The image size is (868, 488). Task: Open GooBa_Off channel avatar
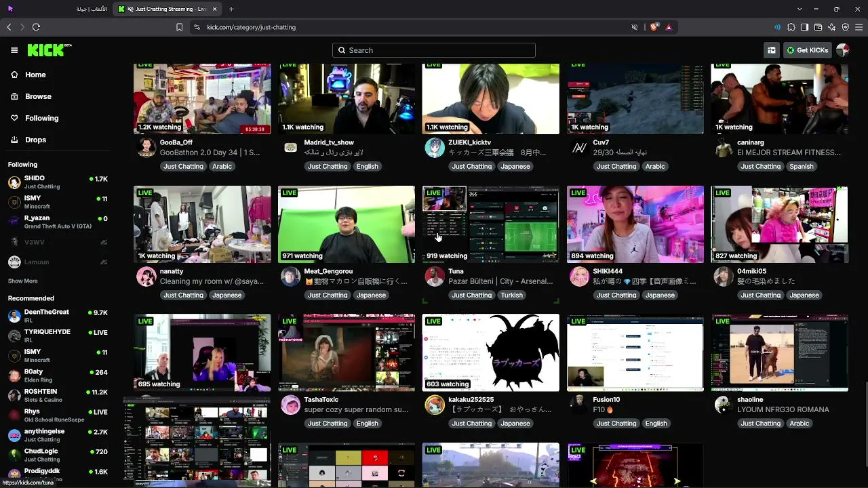pyautogui.click(x=146, y=147)
